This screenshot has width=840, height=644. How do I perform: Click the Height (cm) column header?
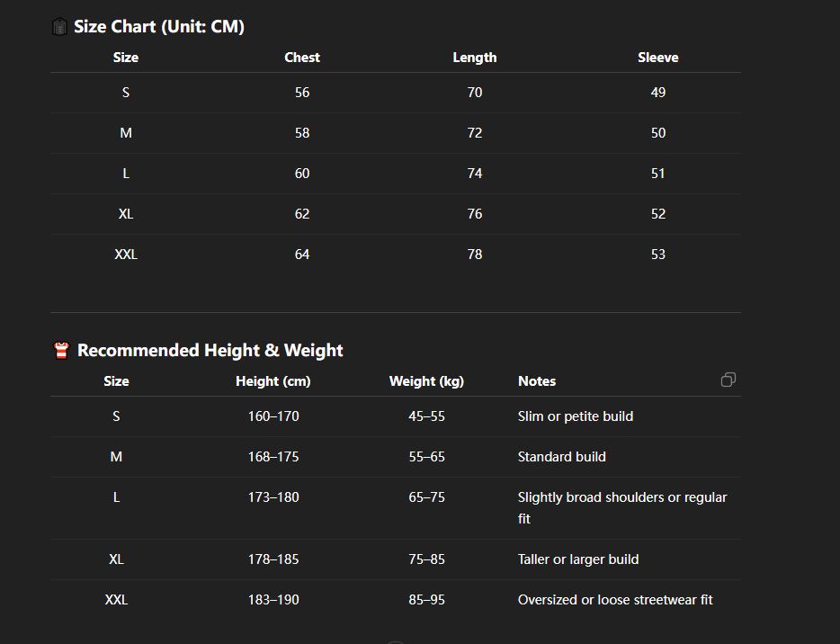[x=273, y=381]
